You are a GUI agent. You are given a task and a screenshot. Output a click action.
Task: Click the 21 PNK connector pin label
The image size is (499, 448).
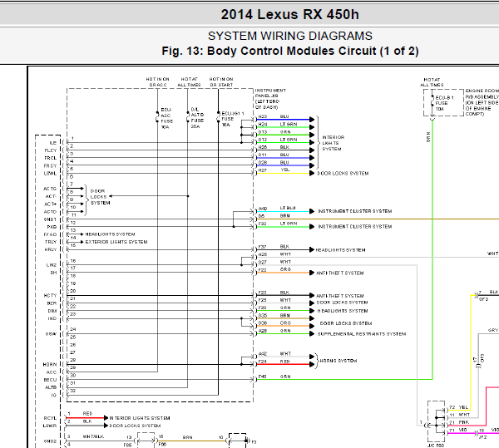[459, 422]
